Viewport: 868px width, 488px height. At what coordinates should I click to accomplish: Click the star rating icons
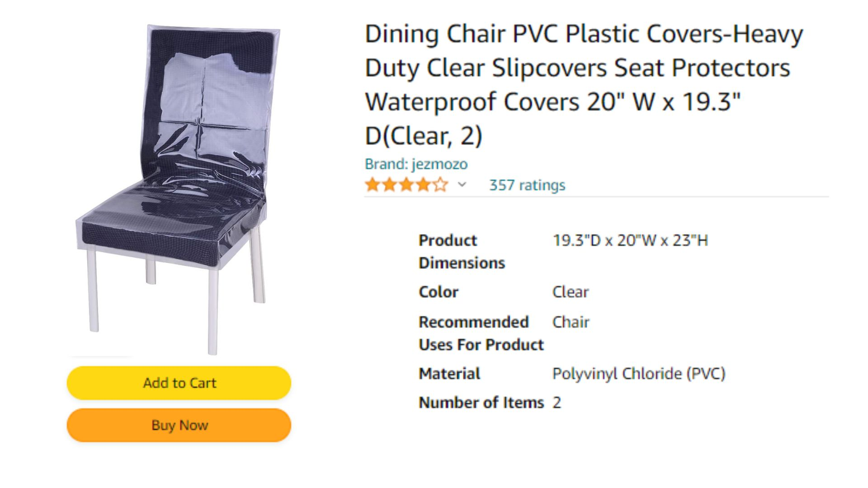406,185
